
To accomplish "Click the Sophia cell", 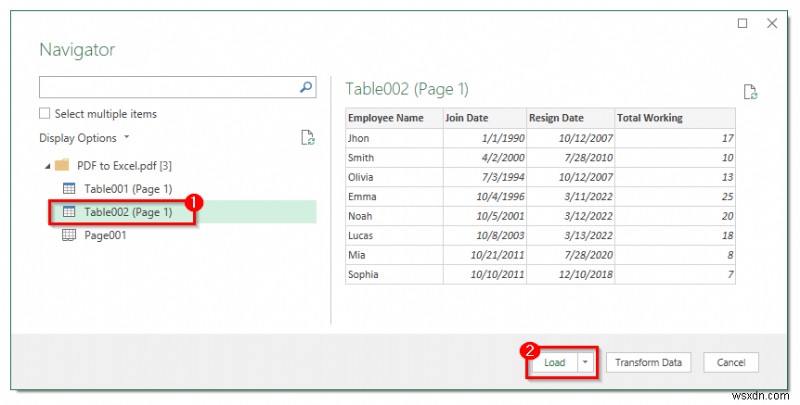I will click(394, 274).
